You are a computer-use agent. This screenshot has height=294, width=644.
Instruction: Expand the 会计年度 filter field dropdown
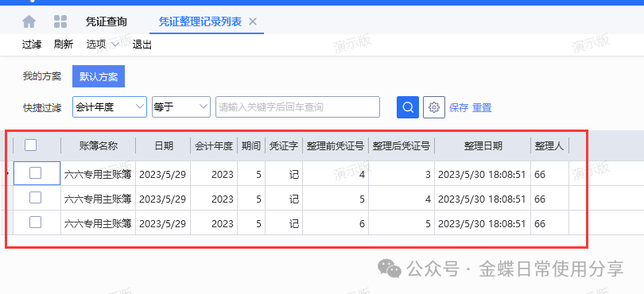coord(110,107)
